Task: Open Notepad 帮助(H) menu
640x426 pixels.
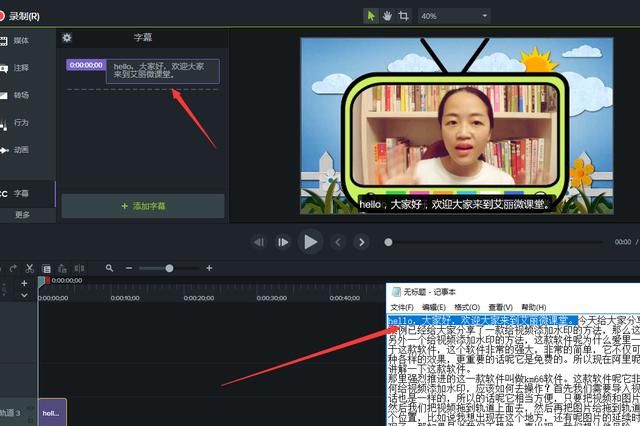Action: 533,307
